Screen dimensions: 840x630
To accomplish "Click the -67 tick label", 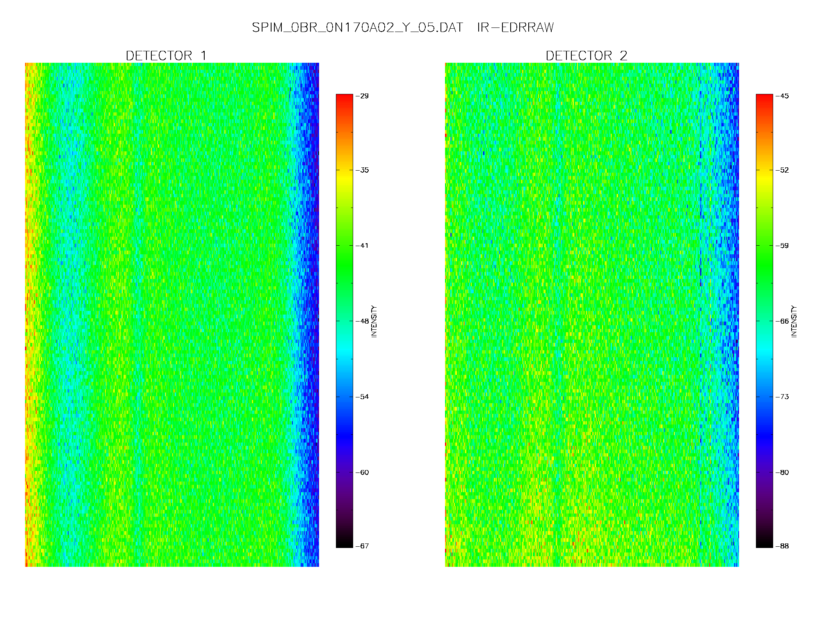I will [362, 546].
